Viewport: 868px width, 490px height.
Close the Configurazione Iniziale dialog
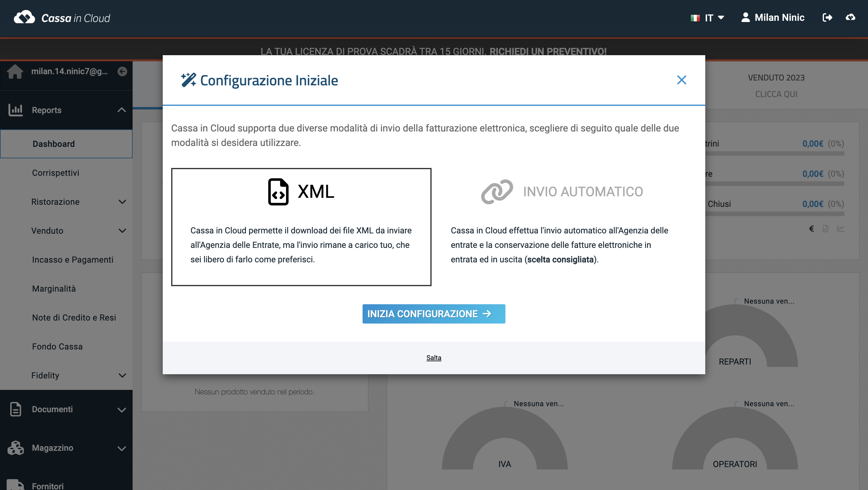pyautogui.click(x=681, y=80)
